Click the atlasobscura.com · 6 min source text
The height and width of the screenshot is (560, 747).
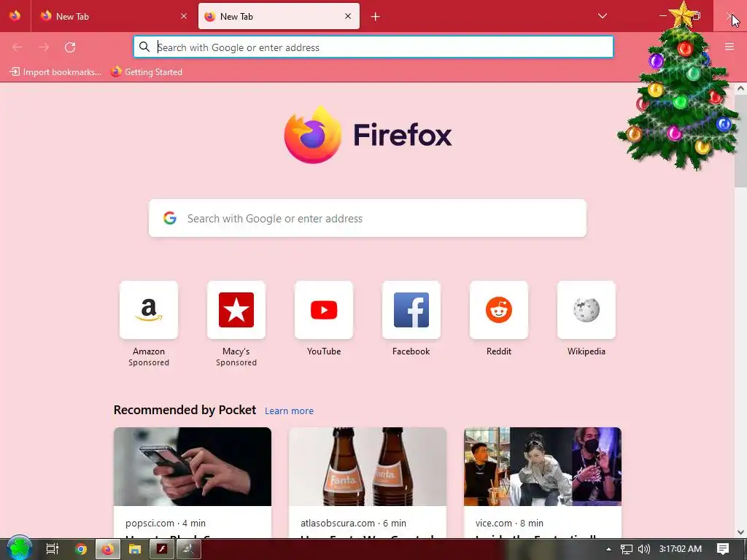(x=354, y=523)
